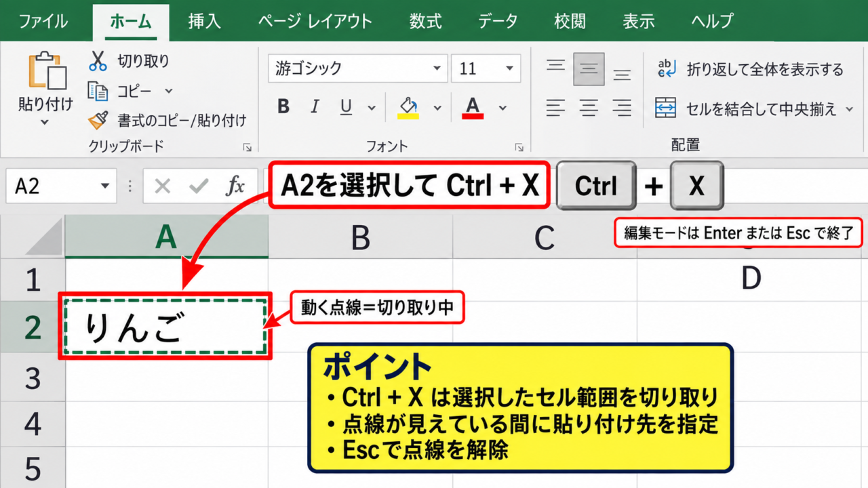Click the Paste (貼り付け) clipboard icon
The width and height of the screenshot is (868, 488).
46,70
